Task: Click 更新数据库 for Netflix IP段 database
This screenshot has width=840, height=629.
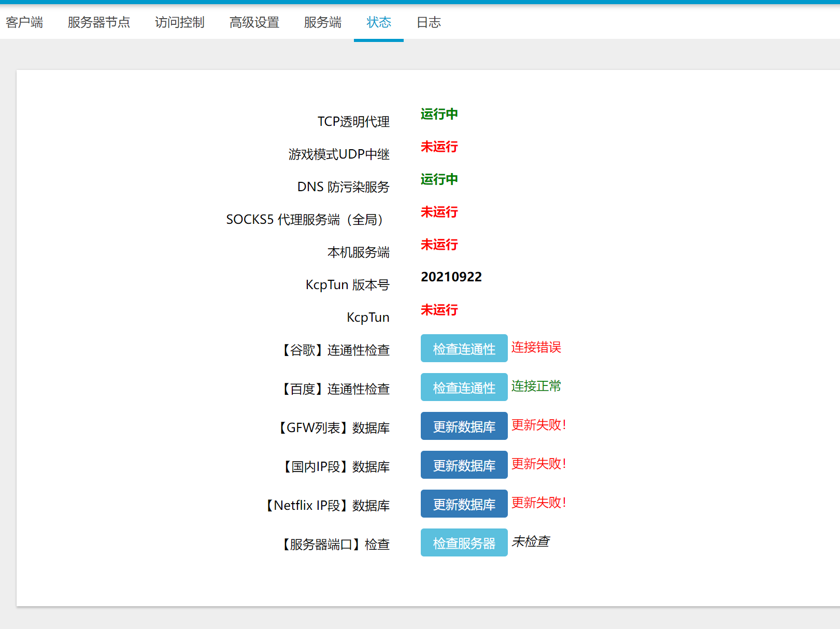Action: [464, 504]
